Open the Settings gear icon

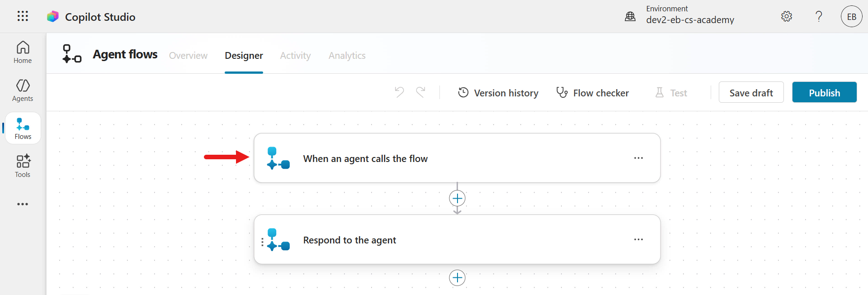click(786, 17)
